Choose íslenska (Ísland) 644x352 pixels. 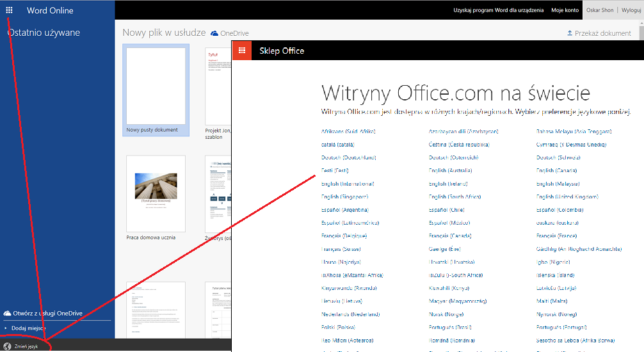pos(555,275)
